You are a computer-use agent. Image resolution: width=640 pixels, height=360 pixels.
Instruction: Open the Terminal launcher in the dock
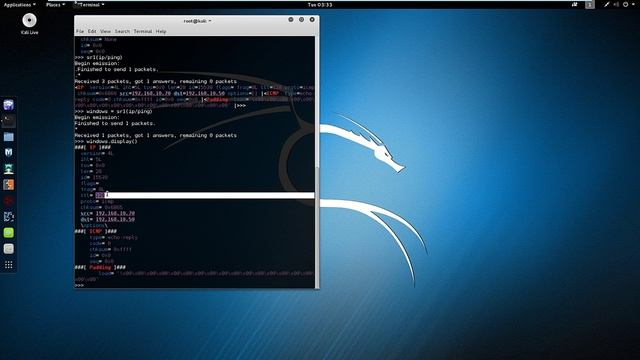tap(9, 121)
